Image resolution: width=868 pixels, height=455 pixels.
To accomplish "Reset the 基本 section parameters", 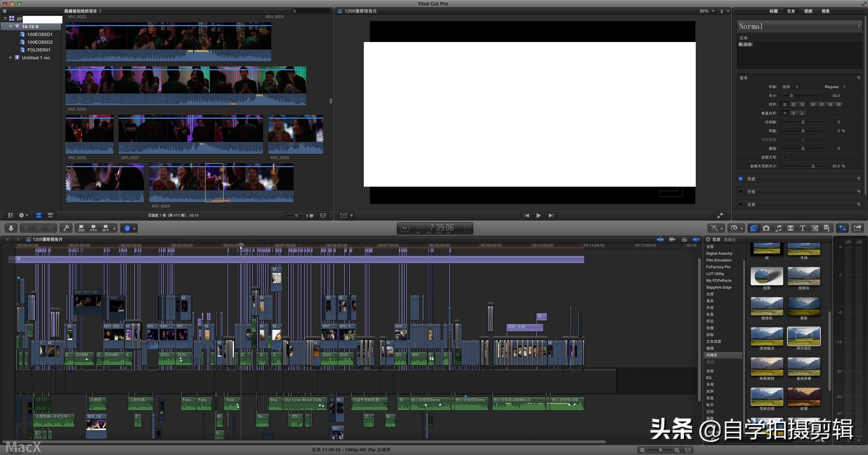I will point(859,78).
